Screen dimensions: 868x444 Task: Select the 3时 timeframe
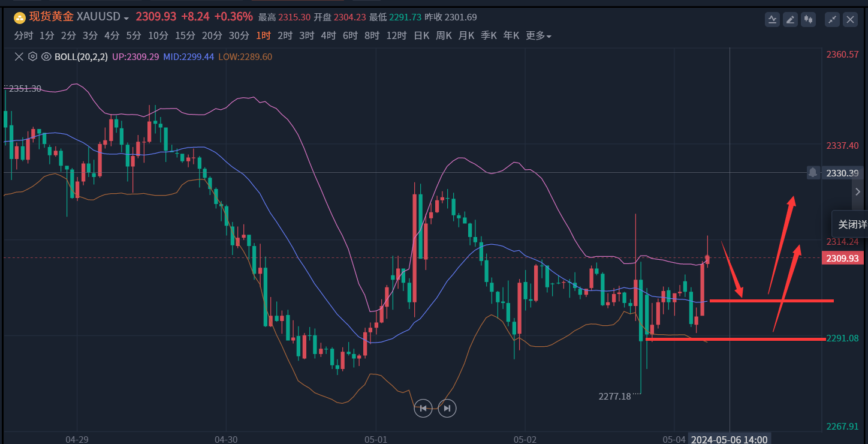click(x=306, y=36)
